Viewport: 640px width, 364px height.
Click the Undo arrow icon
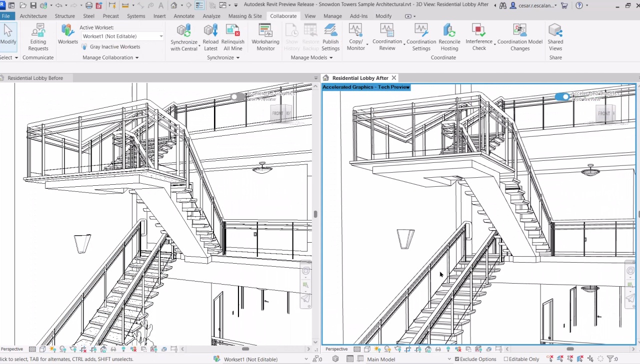[59, 5]
